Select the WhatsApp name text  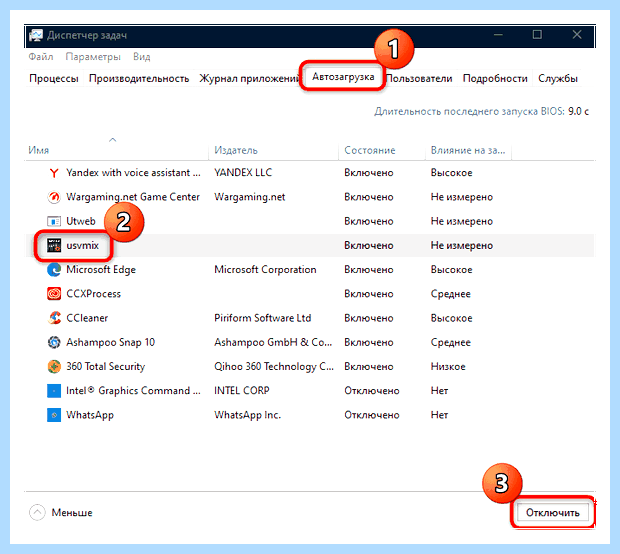click(x=90, y=415)
